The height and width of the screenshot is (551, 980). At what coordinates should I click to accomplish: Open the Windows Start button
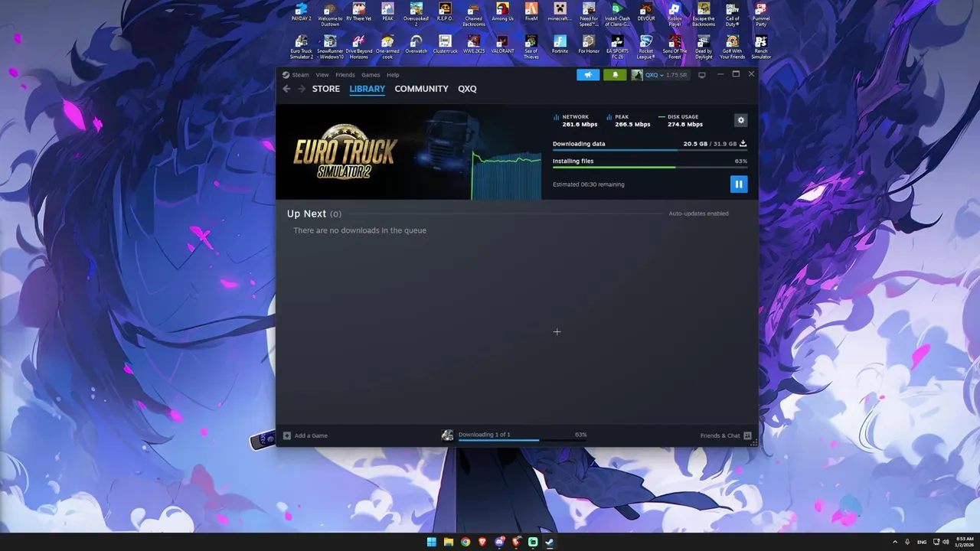(x=431, y=542)
